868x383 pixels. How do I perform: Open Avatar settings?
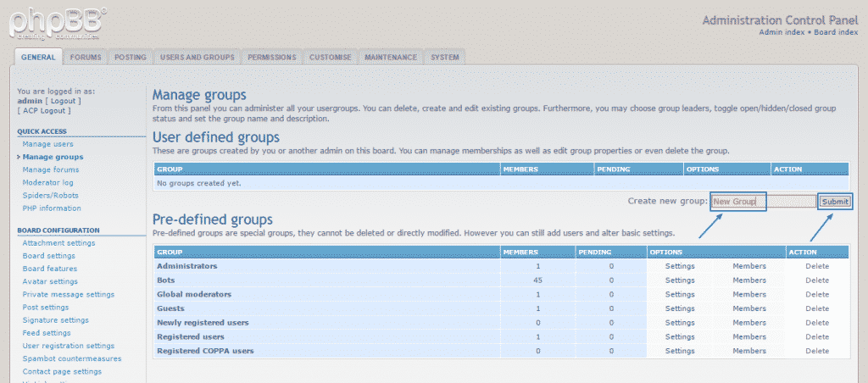(x=50, y=281)
